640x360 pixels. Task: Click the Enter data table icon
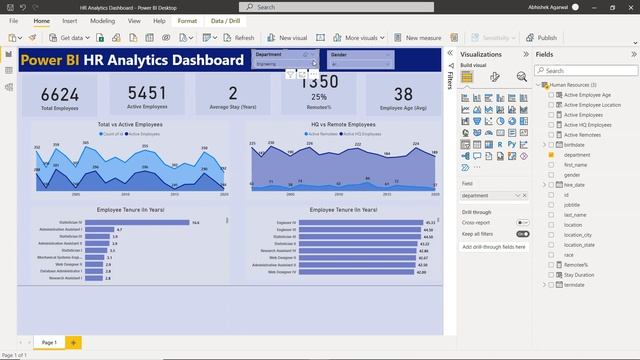pyautogui.click(x=149, y=38)
